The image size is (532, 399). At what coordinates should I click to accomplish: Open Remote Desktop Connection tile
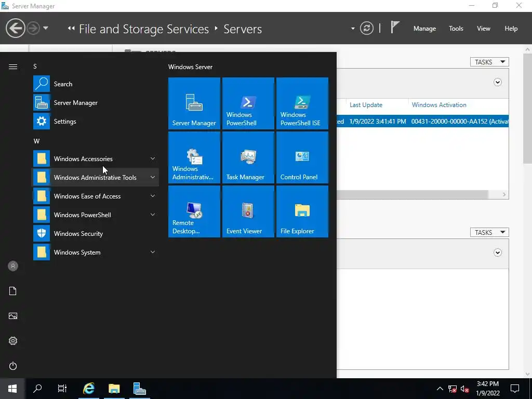tap(194, 211)
